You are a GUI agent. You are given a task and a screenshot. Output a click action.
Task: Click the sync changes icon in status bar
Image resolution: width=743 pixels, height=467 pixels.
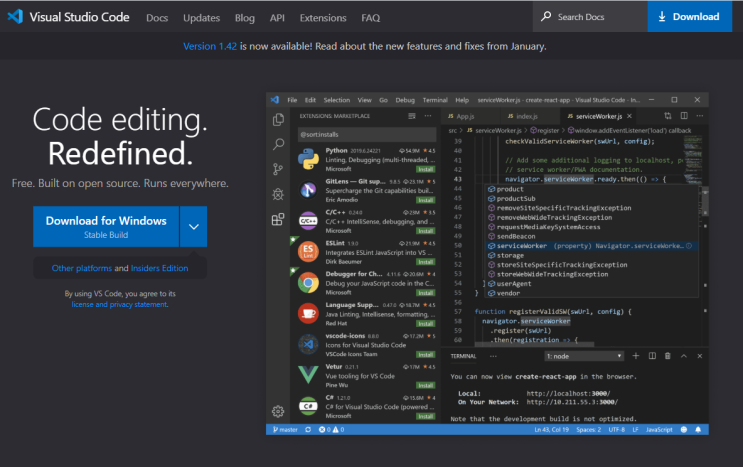pyautogui.click(x=308, y=430)
